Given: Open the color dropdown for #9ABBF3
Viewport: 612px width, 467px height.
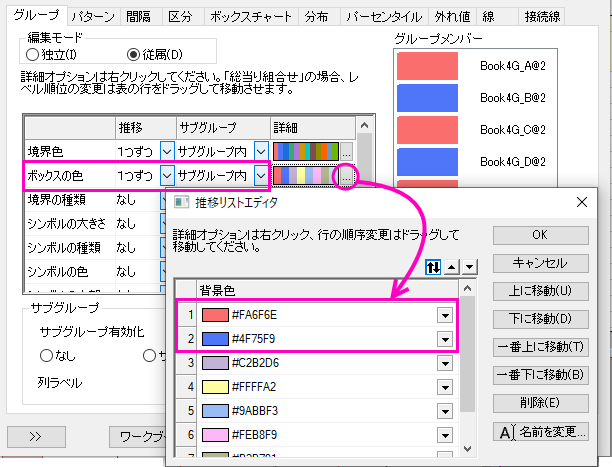Looking at the screenshot, I should (445, 411).
